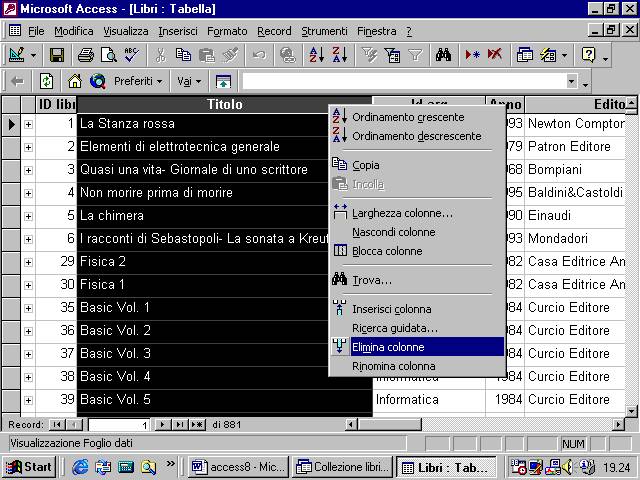The image size is (640, 480).
Task: Go to next record navigation button
Action: pyautogui.click(x=163, y=424)
